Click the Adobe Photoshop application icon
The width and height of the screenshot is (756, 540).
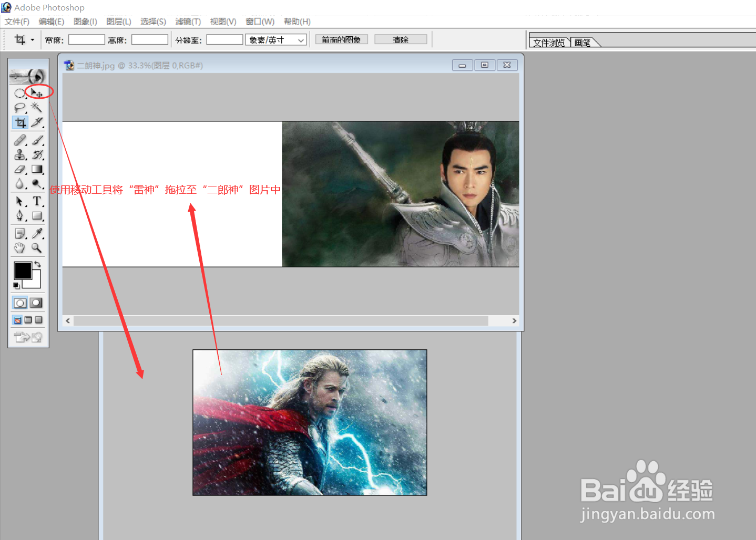click(6, 7)
